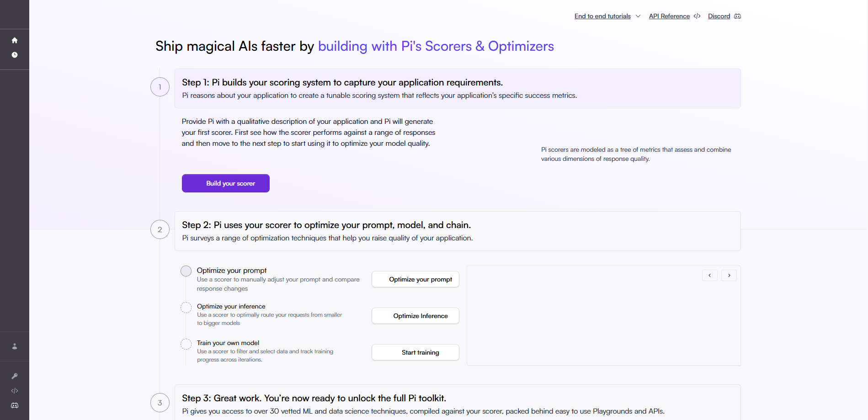Click the code icon next to API Reference
The height and width of the screenshot is (420, 868).
point(697,16)
